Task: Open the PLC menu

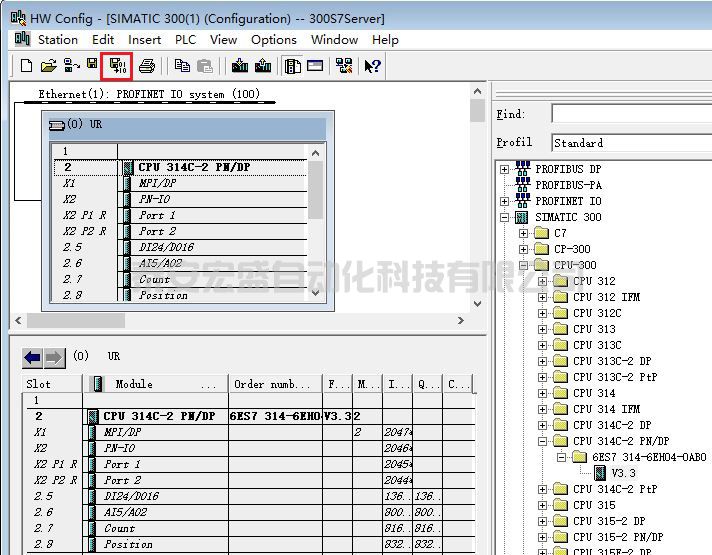Action: tap(185, 40)
